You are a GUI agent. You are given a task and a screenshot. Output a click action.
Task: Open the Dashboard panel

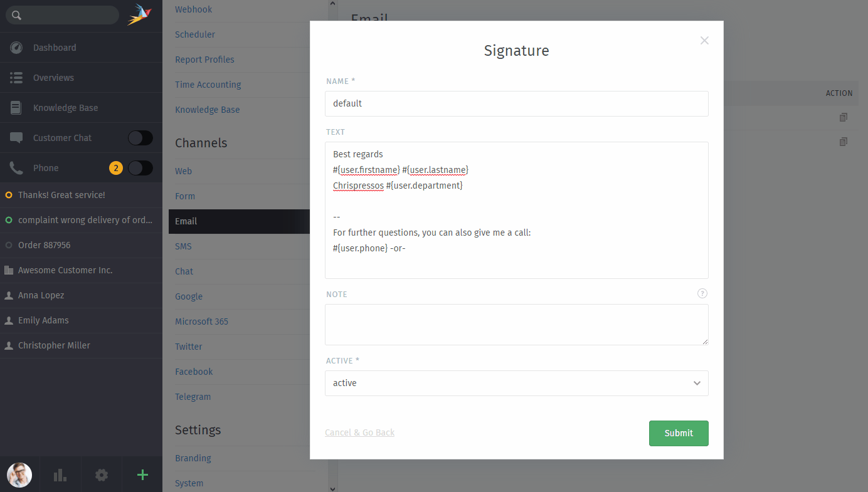[x=55, y=47]
